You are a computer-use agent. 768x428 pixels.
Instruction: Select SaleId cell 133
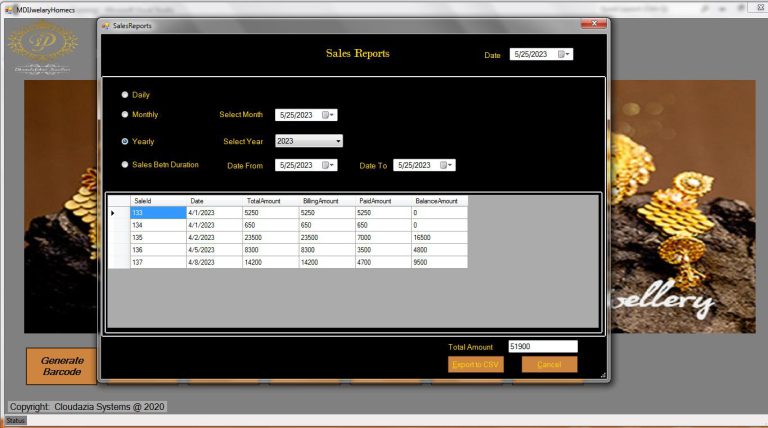coord(158,213)
